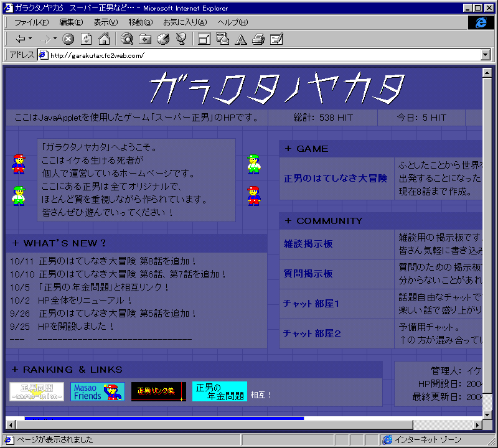This screenshot has height=448, width=498.
Task: Open the 移動 menu
Action: point(141,22)
